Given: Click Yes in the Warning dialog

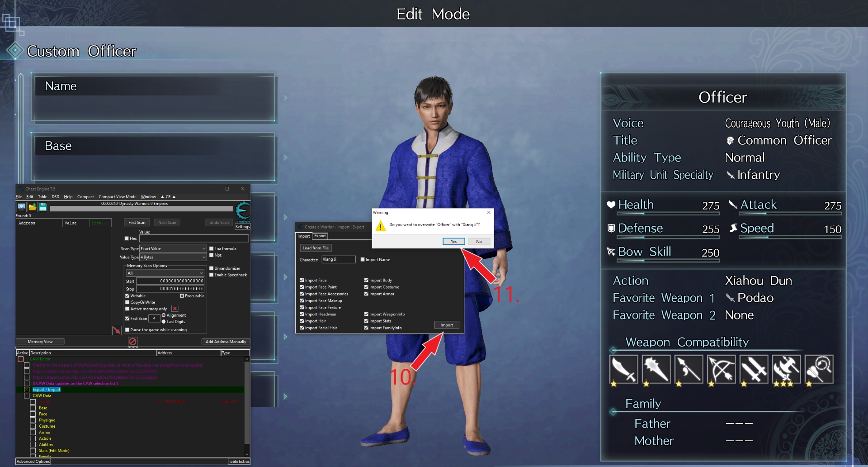Looking at the screenshot, I should tap(454, 242).
